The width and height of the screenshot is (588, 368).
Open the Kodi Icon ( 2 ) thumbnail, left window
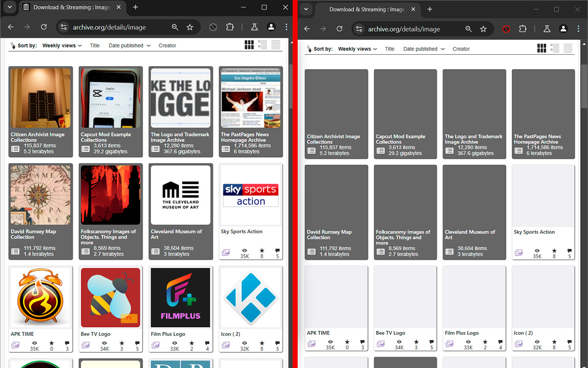251,298
